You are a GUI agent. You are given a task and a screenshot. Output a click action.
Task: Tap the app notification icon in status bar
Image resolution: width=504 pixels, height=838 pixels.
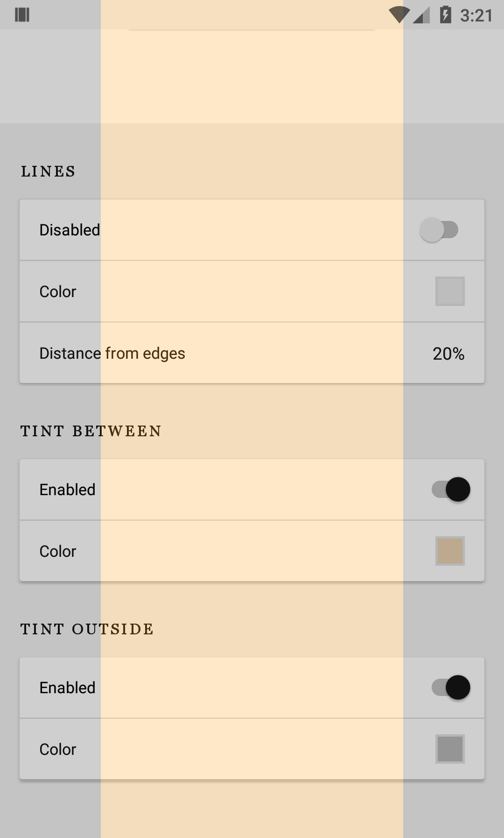[x=22, y=15]
